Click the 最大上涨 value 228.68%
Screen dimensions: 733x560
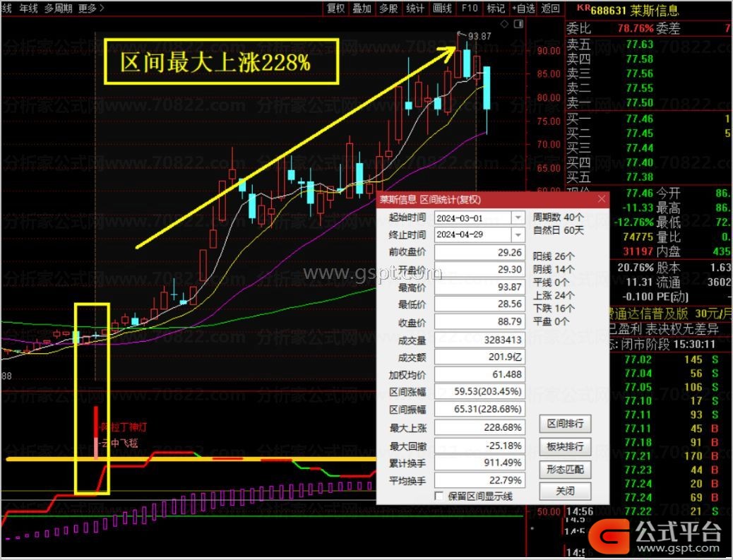479,428
